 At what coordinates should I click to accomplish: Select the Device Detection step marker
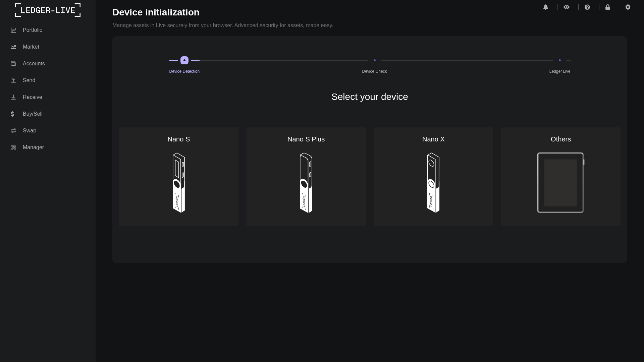point(184,60)
